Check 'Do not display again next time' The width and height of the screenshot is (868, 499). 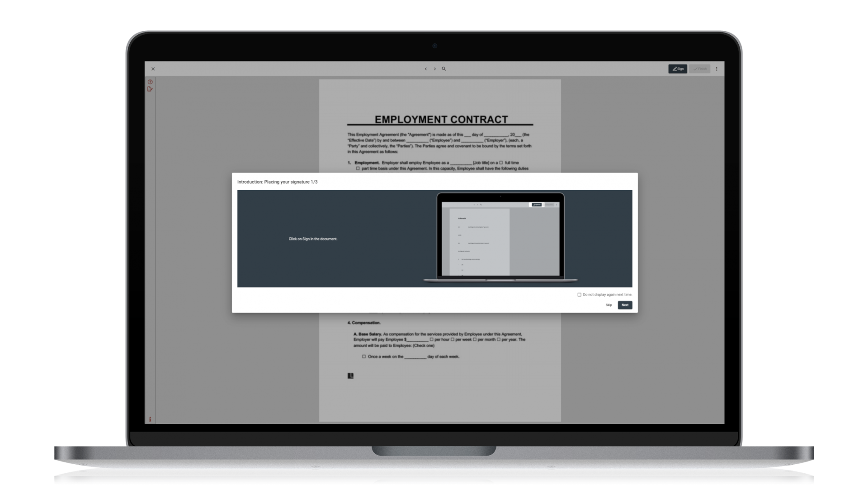pos(579,295)
